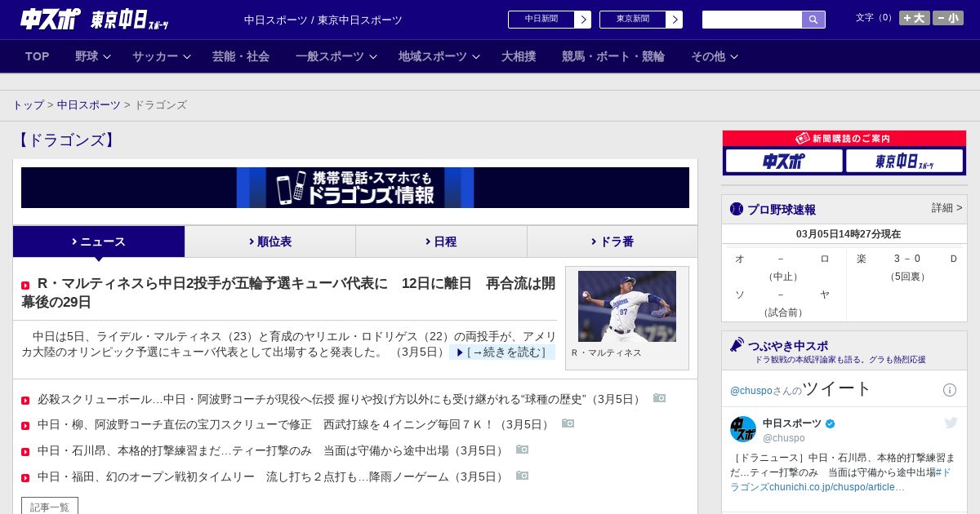This screenshot has height=514, width=980.
Task: Open article 中日・福田、幻のオープン戦初タイムリー
Action: click(273, 476)
